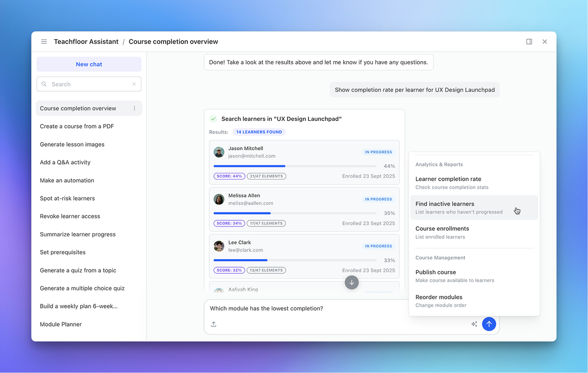Send the message with arrow button
Viewport: 588px width, 373px height.
click(x=489, y=324)
